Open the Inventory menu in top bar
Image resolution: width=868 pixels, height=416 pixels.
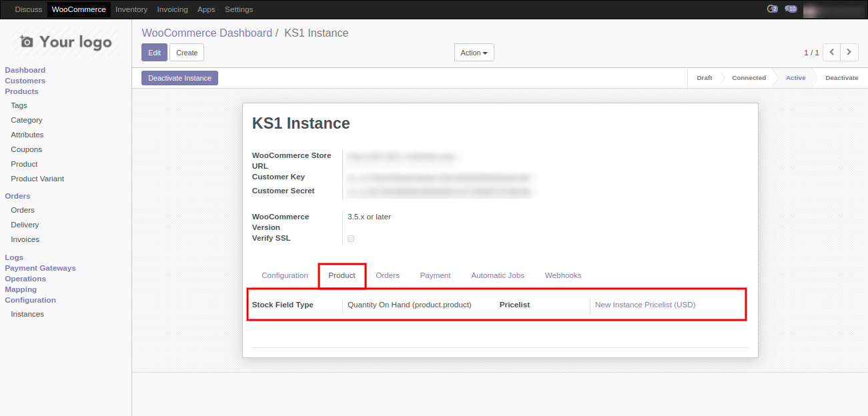[x=131, y=9]
